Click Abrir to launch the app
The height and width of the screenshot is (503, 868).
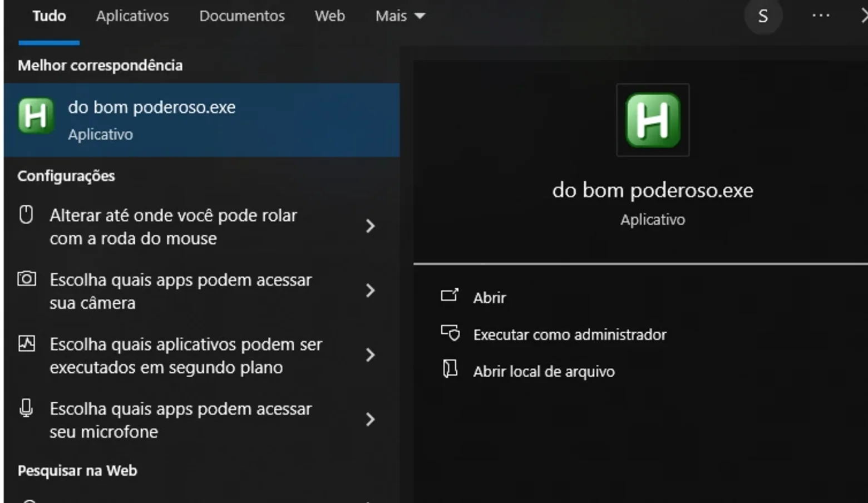click(490, 298)
